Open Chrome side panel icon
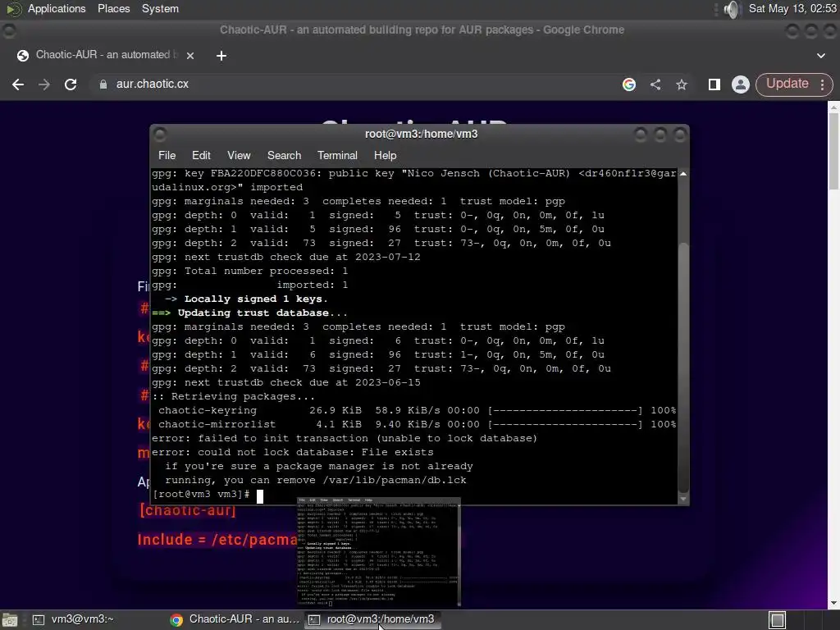The width and height of the screenshot is (840, 630). (x=714, y=84)
